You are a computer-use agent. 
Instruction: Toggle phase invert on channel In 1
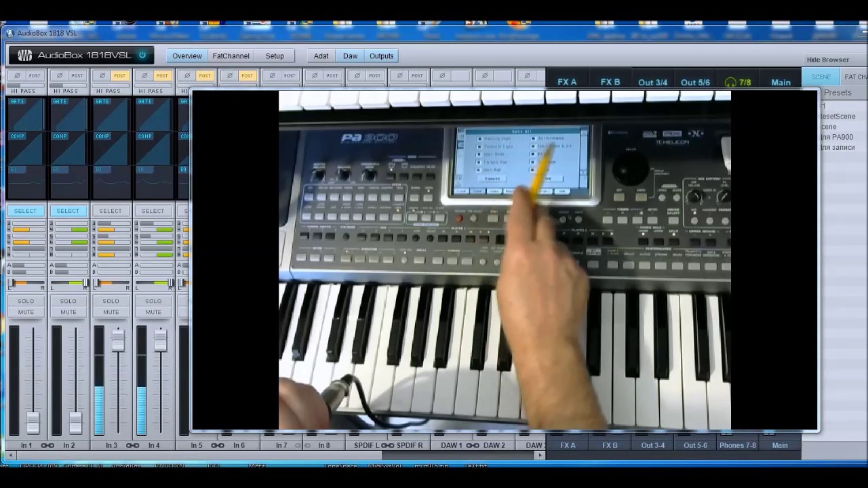coord(17,75)
